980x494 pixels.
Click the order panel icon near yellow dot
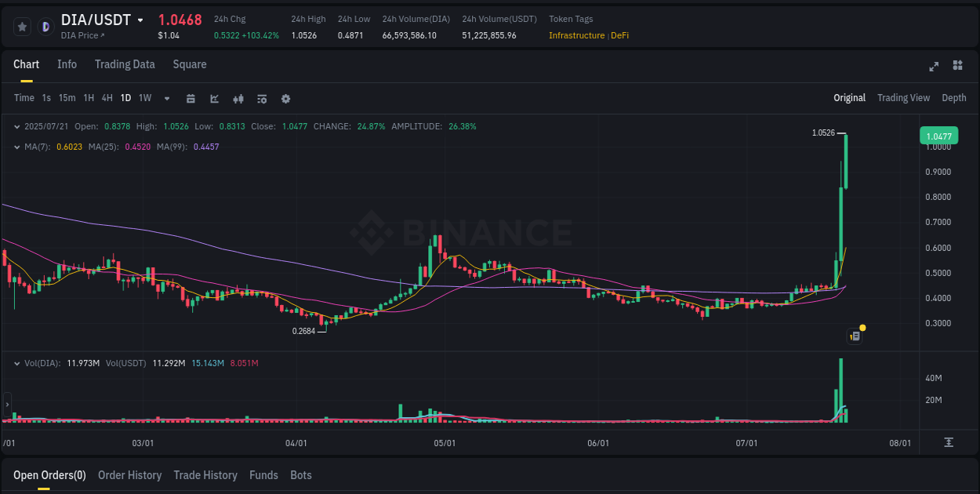click(854, 336)
